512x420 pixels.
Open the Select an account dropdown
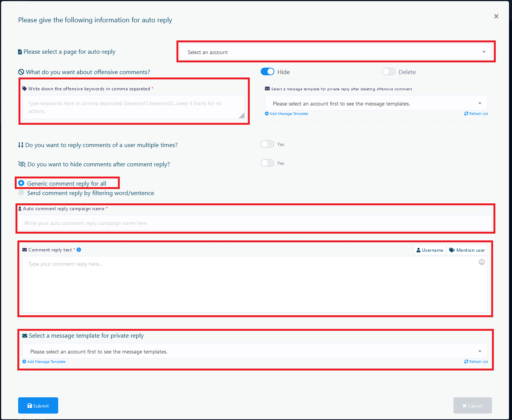(x=336, y=52)
